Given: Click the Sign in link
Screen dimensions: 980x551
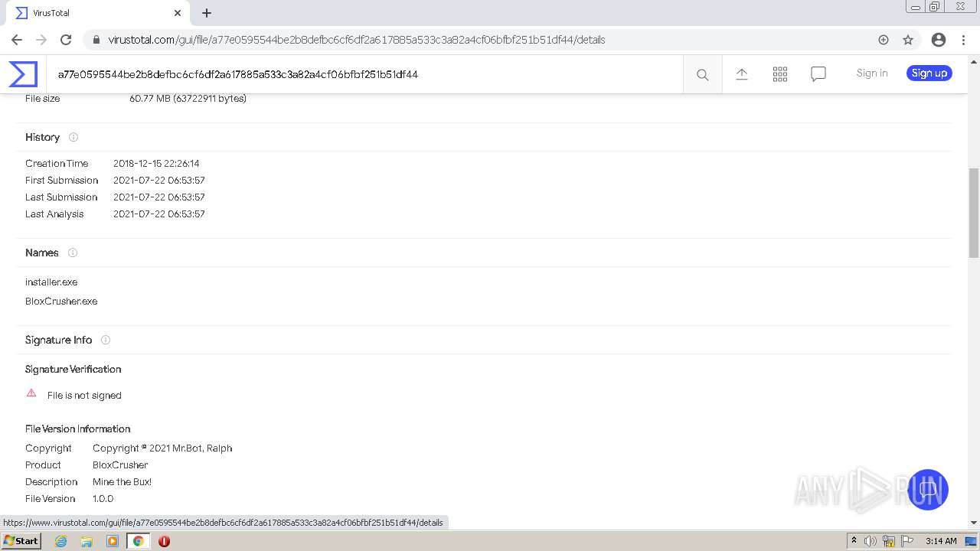Looking at the screenshot, I should pyautogui.click(x=872, y=73).
